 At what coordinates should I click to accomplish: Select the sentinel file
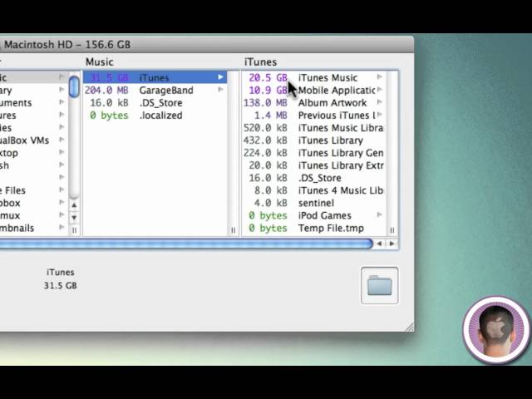tap(316, 203)
